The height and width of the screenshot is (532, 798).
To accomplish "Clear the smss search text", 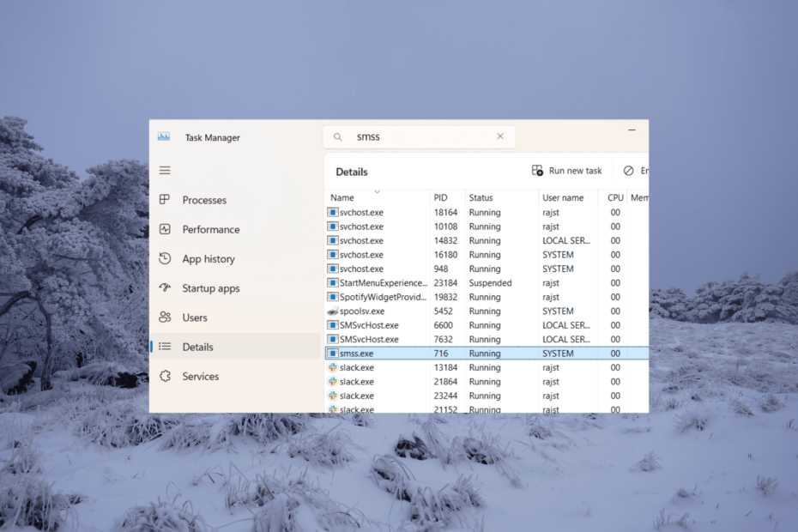I will [x=500, y=136].
